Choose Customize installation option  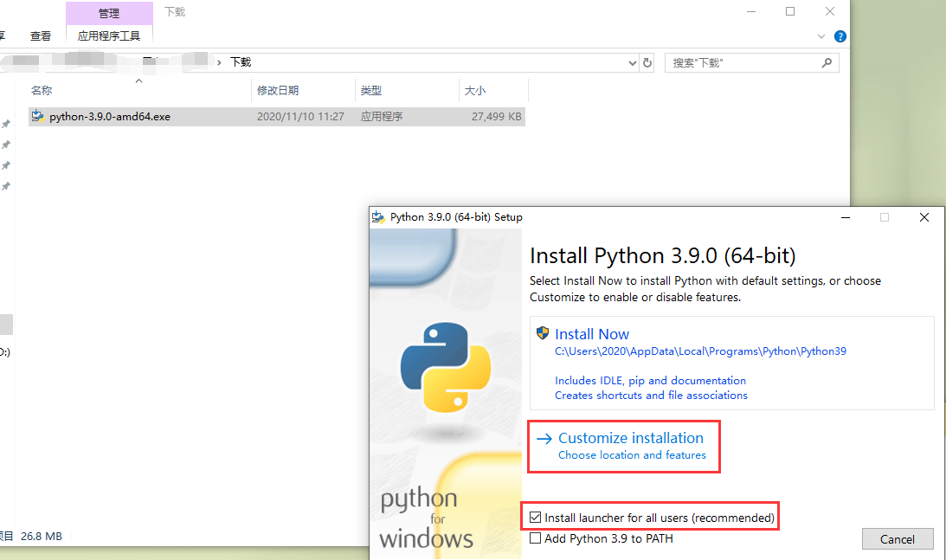(624, 446)
